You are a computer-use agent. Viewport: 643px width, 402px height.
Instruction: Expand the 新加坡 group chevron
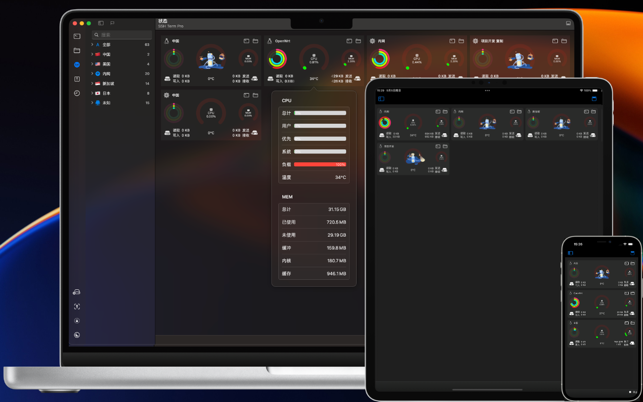[x=92, y=83]
